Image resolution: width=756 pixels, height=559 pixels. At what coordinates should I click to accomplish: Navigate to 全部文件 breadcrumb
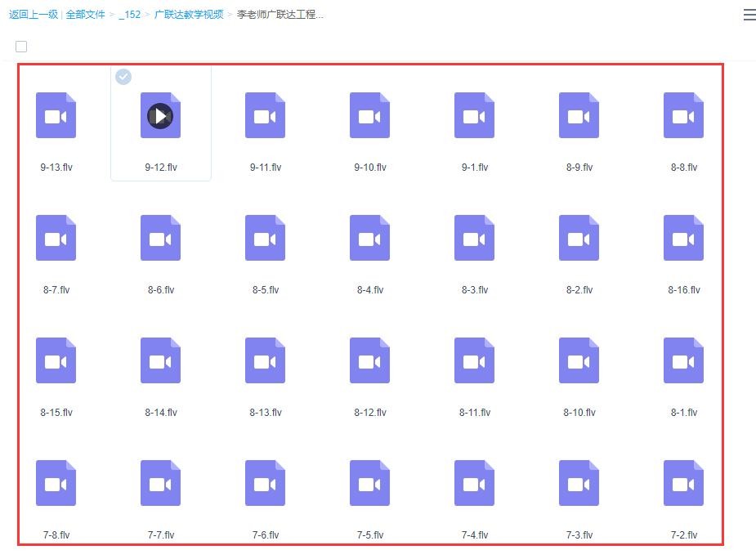86,15
